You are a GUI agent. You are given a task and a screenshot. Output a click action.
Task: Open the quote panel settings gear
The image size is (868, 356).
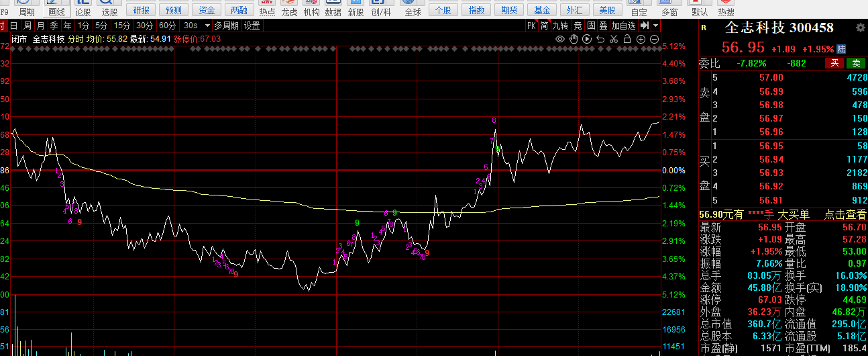[x=861, y=28]
